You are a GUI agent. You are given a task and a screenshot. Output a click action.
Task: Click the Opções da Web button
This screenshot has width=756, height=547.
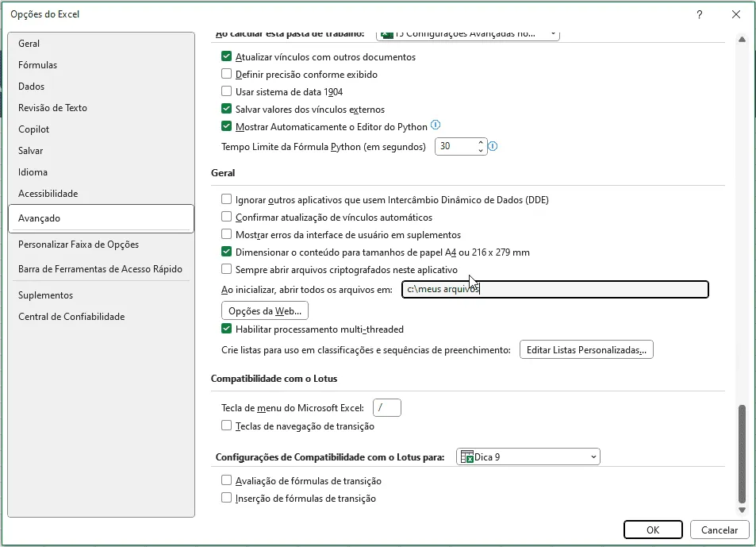click(x=265, y=310)
